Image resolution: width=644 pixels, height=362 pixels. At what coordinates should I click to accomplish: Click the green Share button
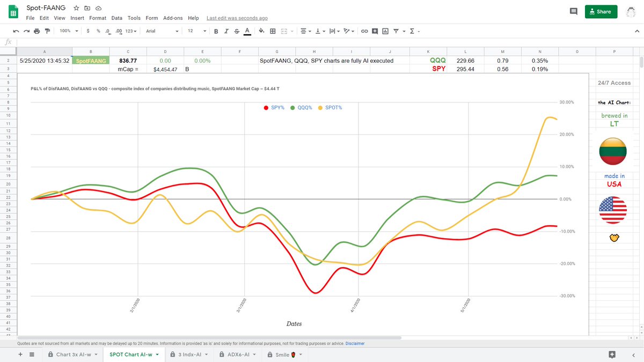click(601, 11)
